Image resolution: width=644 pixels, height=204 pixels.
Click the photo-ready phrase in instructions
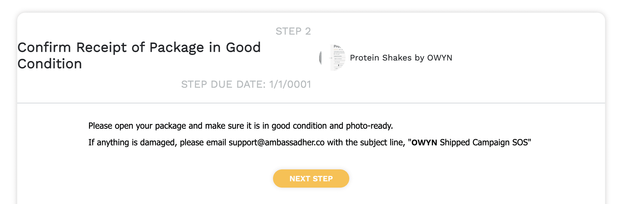click(369, 126)
